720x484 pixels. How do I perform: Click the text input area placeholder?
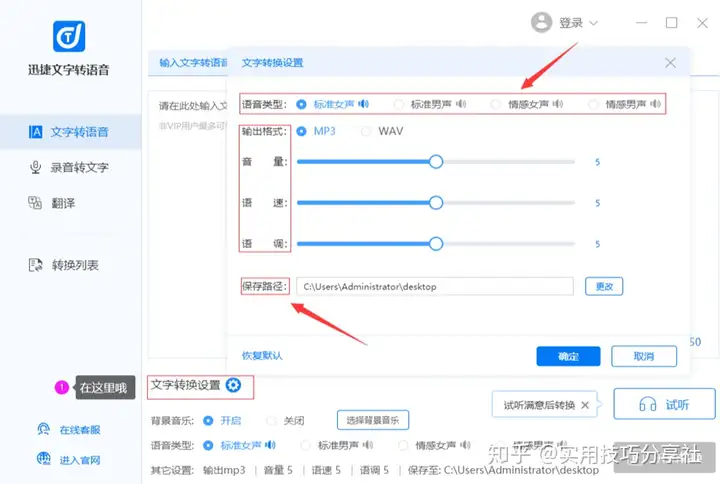pyautogui.click(x=193, y=106)
